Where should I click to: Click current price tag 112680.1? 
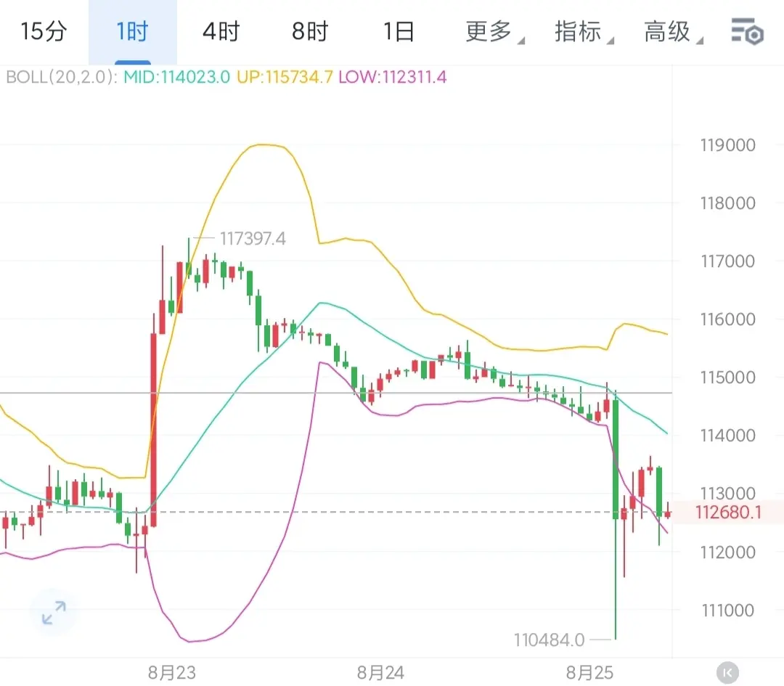click(728, 513)
